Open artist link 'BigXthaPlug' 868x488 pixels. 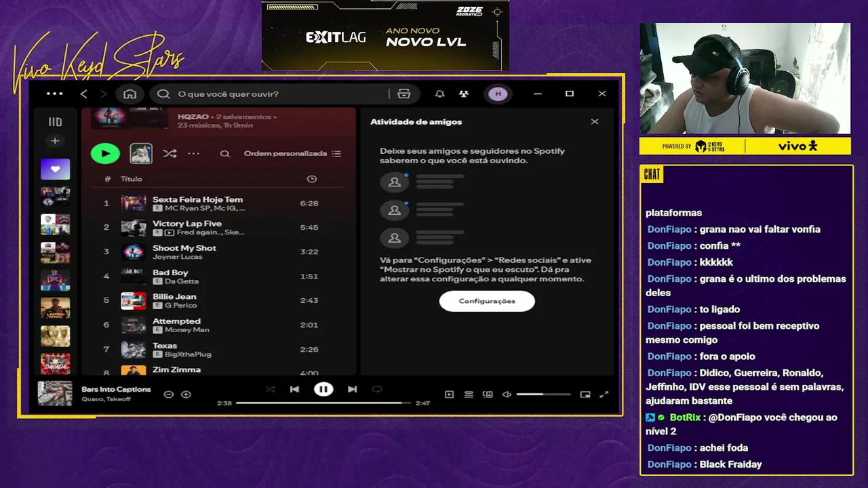(188, 354)
